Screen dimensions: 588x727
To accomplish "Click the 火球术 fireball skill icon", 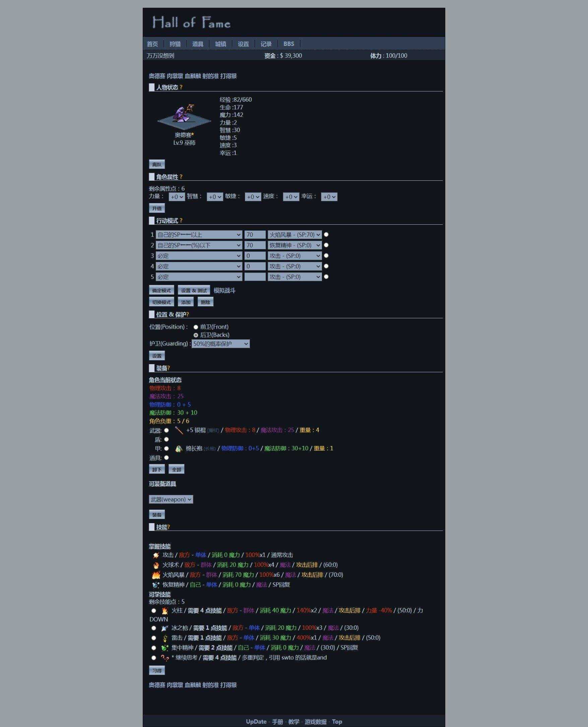I will tap(156, 565).
